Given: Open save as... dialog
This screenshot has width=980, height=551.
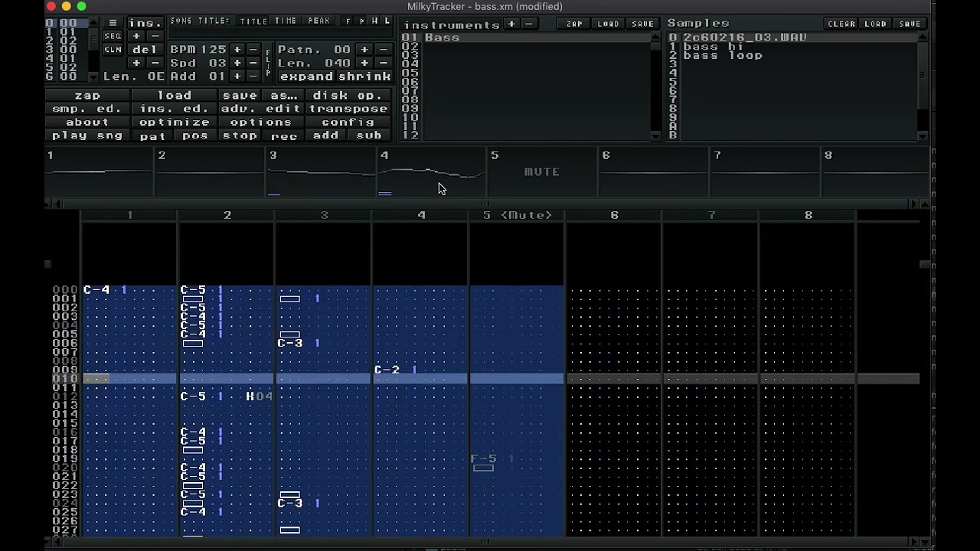Looking at the screenshot, I should [284, 96].
